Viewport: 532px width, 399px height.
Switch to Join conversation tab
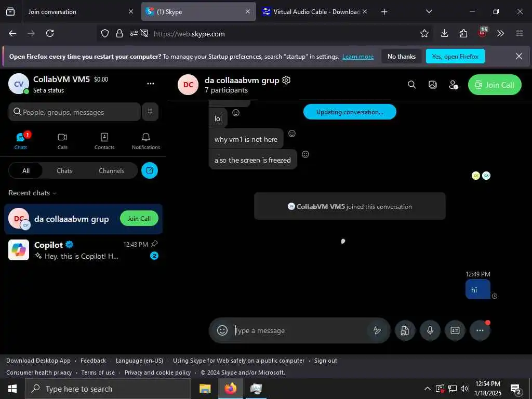pyautogui.click(x=79, y=11)
